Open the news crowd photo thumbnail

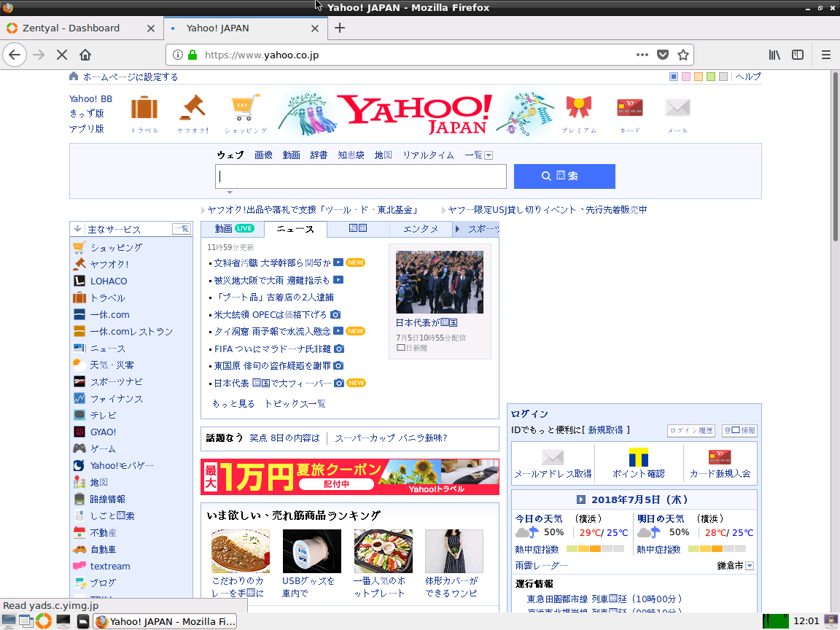click(439, 281)
